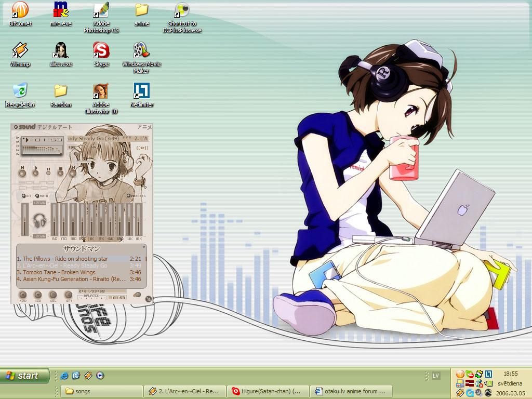
Task: Click the headphones icon in equalizer
Action: pos(39,220)
